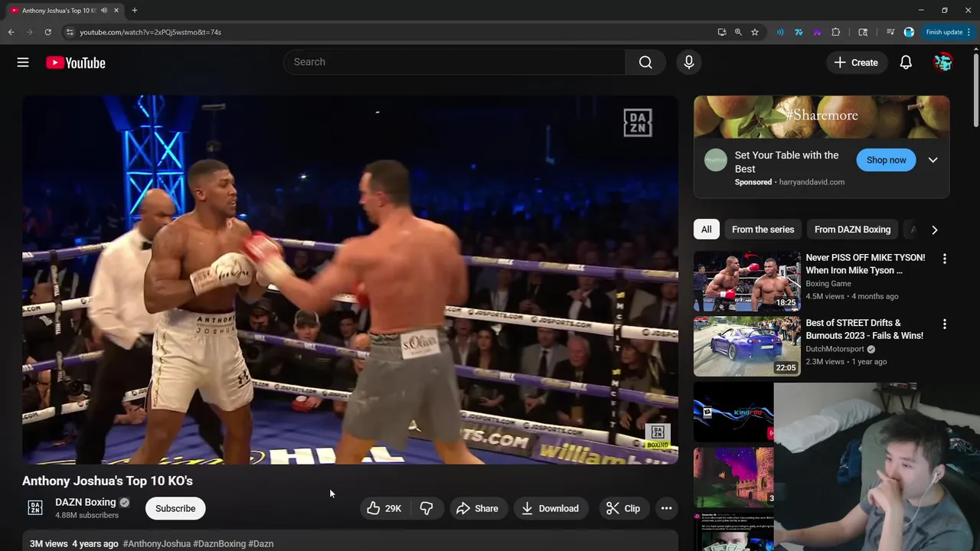Subscribe to DAZN Boxing
The height and width of the screenshot is (551, 980).
[x=175, y=508]
